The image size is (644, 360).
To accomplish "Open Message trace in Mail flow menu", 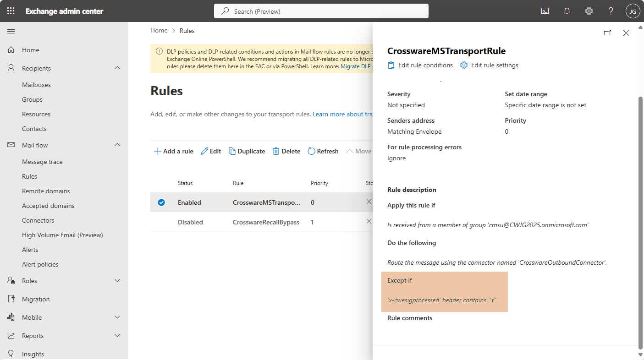I will [42, 162].
